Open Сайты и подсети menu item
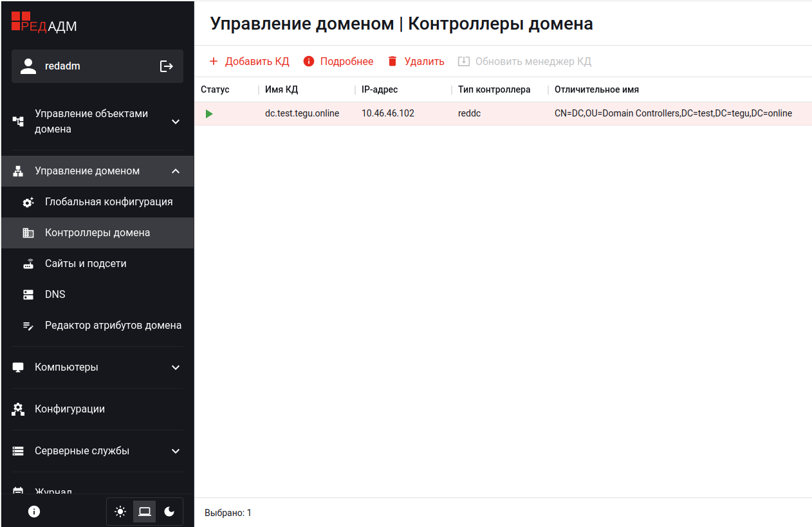812x527 pixels. click(86, 264)
